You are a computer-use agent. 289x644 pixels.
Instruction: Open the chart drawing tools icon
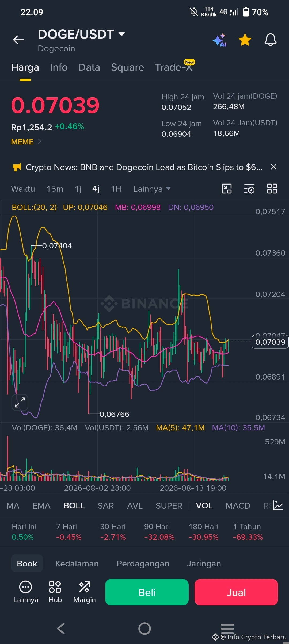click(x=227, y=189)
